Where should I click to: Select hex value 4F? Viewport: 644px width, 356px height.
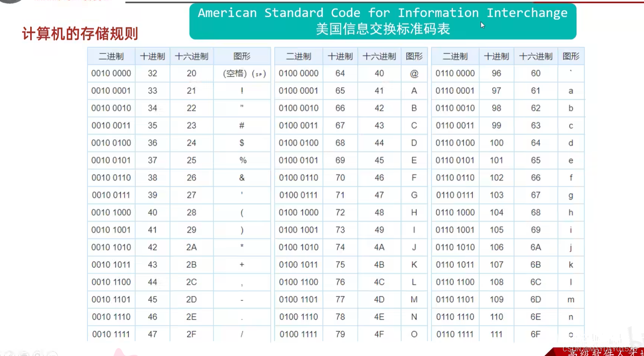[379, 334]
